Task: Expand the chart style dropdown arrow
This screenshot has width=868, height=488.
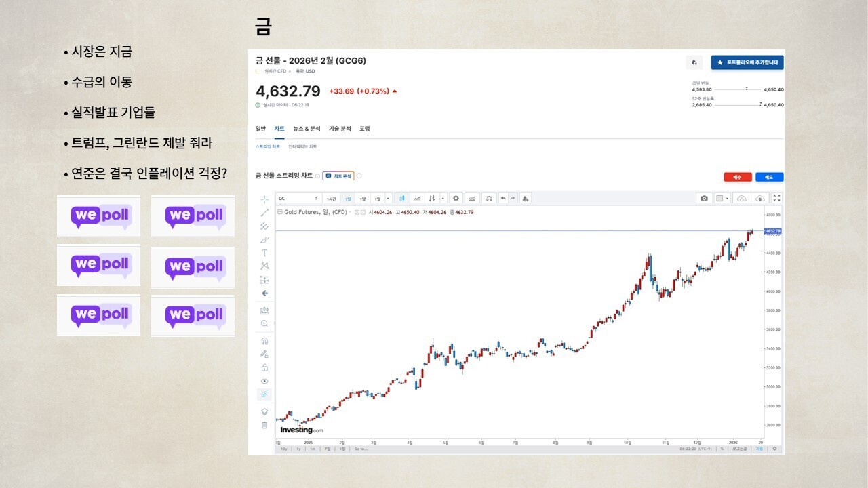Action: pos(443,199)
